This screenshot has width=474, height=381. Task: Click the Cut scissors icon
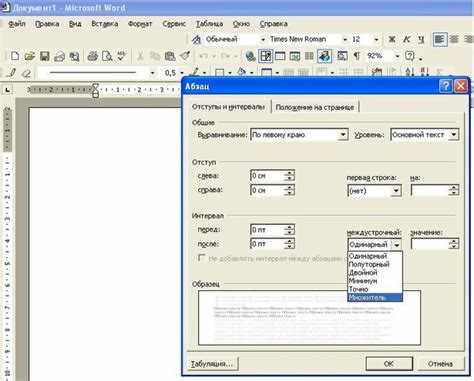point(140,56)
